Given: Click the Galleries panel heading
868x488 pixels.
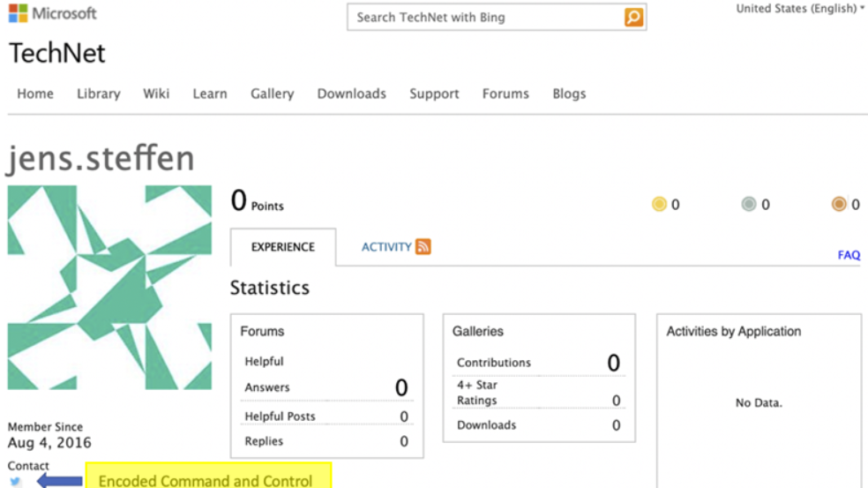Looking at the screenshot, I should coord(478,331).
